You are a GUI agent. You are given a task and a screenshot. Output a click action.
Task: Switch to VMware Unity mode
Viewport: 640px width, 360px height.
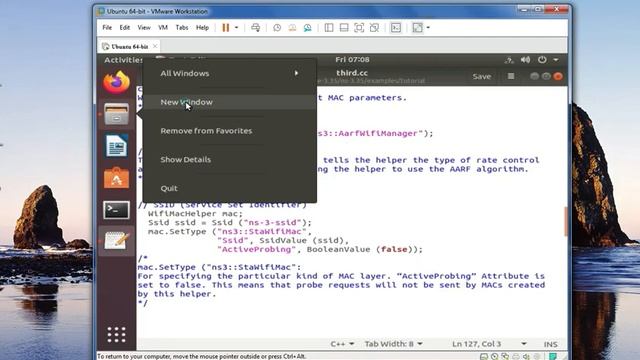(374, 27)
